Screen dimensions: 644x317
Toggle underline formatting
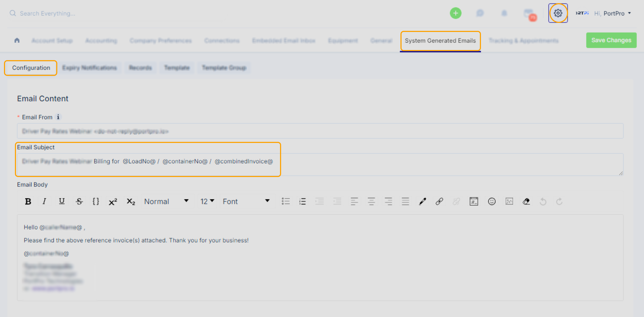62,201
